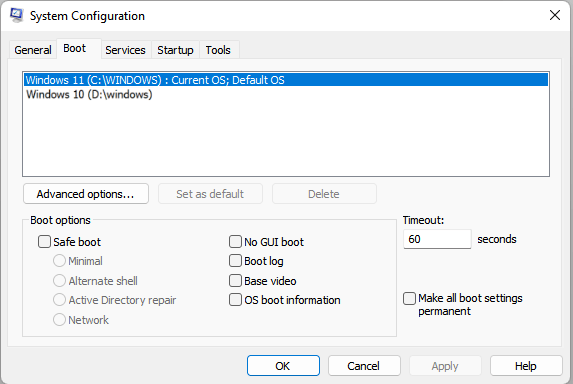Toggle OS boot information checkbox
This screenshot has width=573, height=384.
click(235, 300)
